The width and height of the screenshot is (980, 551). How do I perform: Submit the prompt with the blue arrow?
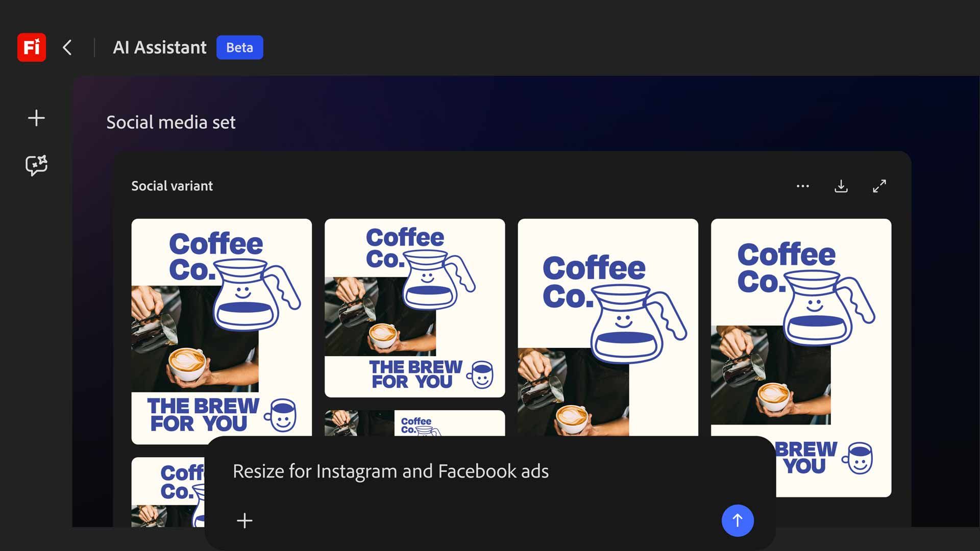coord(737,521)
